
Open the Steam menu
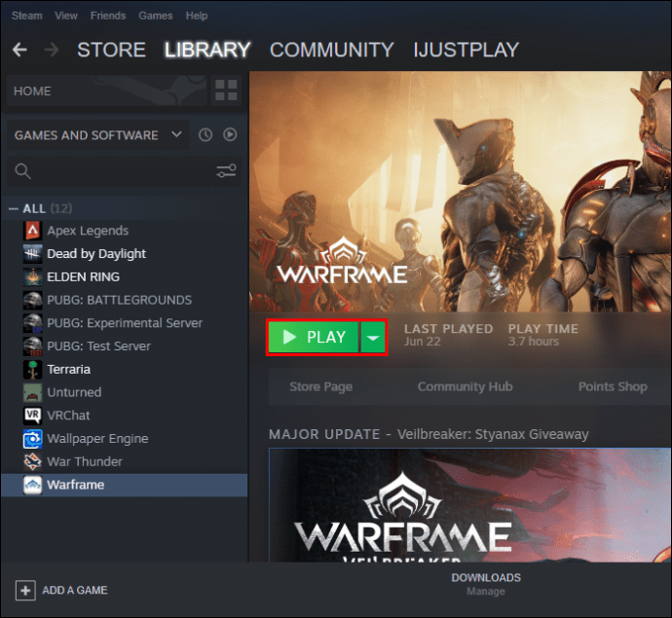[x=26, y=16]
